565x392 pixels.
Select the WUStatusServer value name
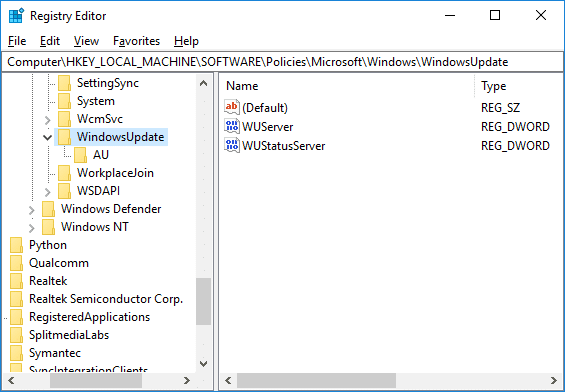tap(284, 146)
